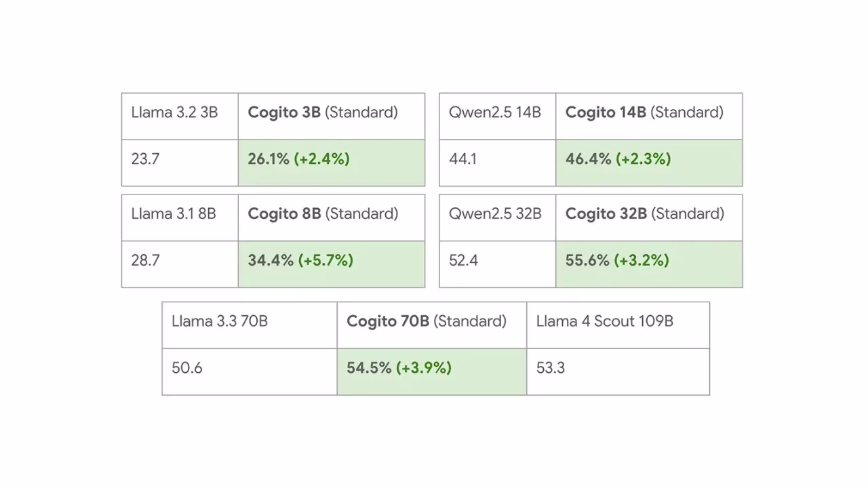Click the Llama 3.1 8B header cell

click(180, 218)
